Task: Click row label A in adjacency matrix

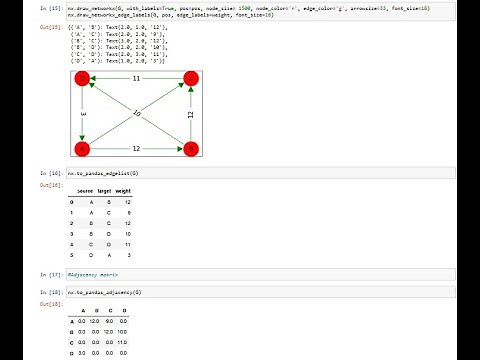Action: [x=72, y=322]
